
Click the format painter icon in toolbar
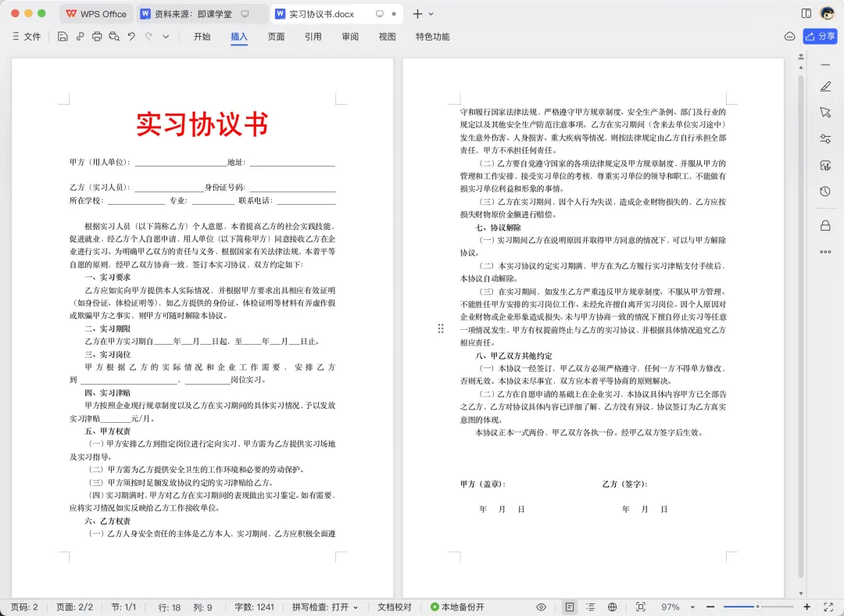tap(80, 37)
